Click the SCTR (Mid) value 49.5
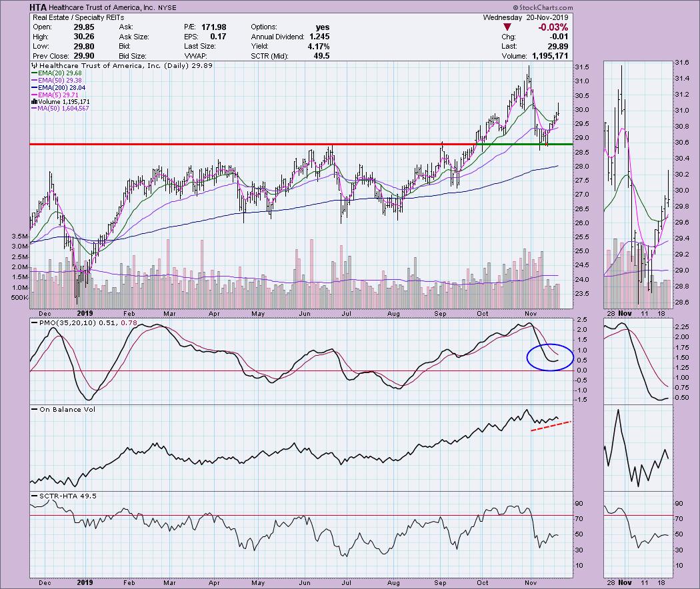 pos(321,56)
